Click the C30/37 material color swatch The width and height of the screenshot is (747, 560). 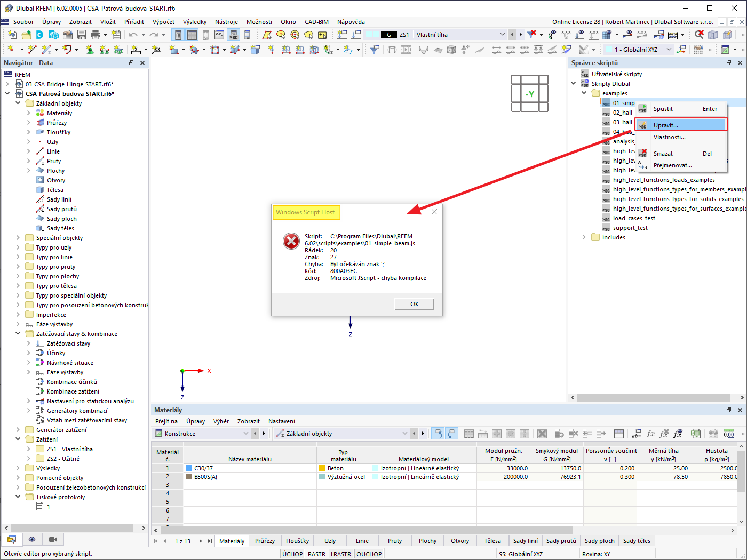click(x=188, y=468)
